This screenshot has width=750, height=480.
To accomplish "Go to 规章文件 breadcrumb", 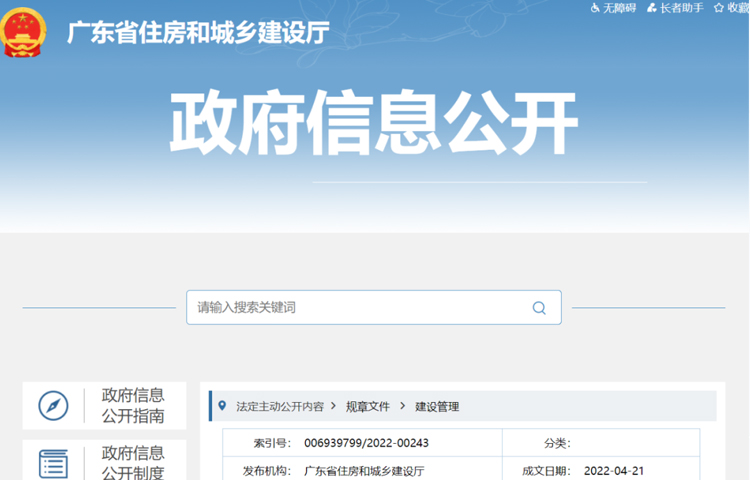I will (x=367, y=407).
